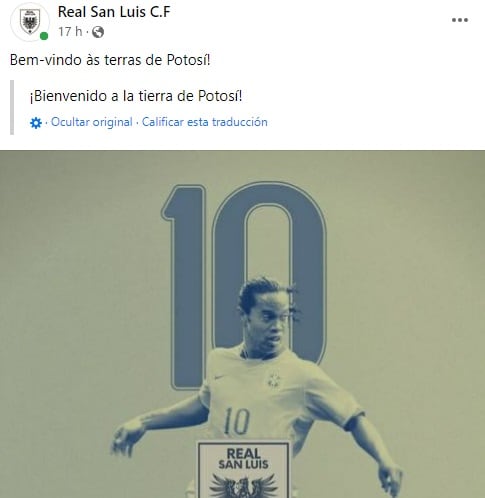Click the Brazil crest on the jersey
The height and width of the screenshot is (498, 485).
274,380
